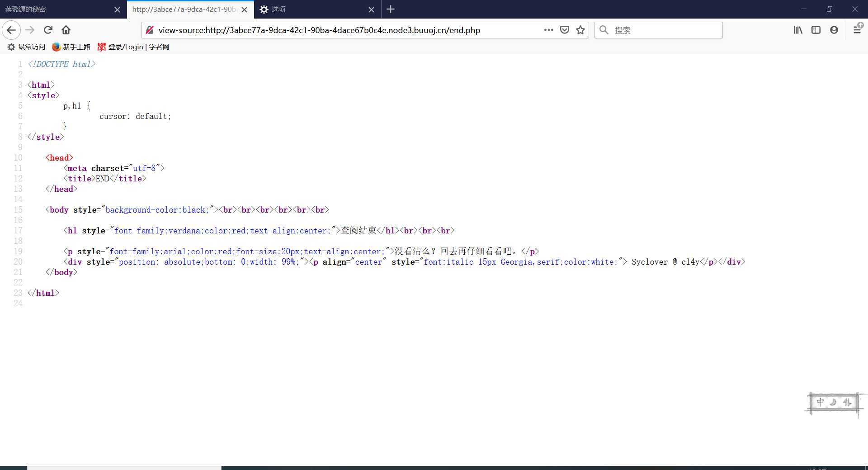Reload the current page
The height and width of the screenshot is (470, 868).
[48, 30]
